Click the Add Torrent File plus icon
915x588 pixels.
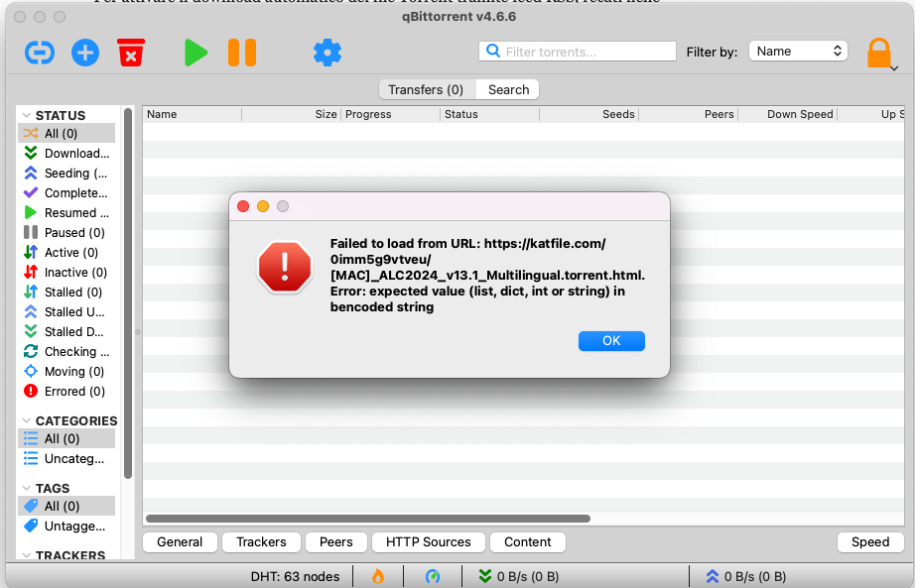coord(85,53)
